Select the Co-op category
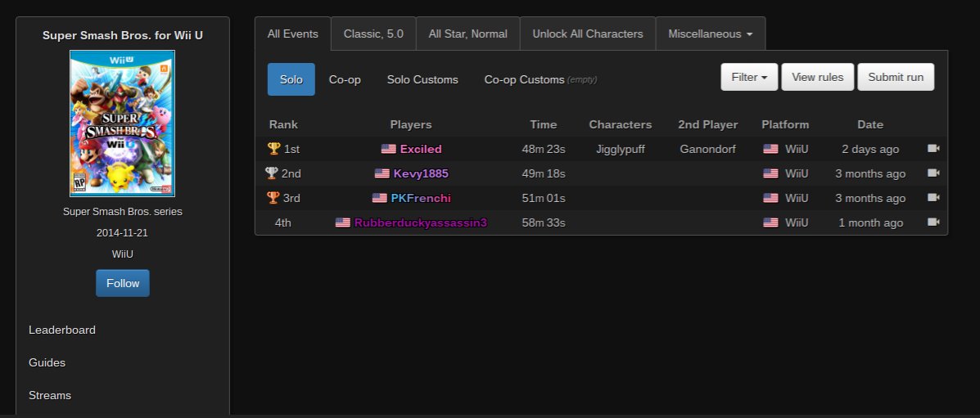The height and width of the screenshot is (418, 980). [345, 79]
